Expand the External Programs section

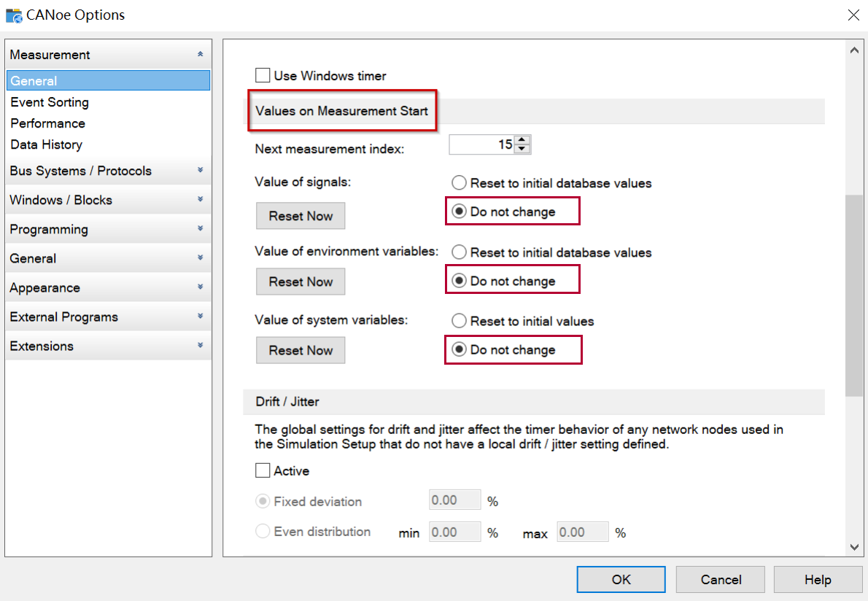pyautogui.click(x=200, y=317)
